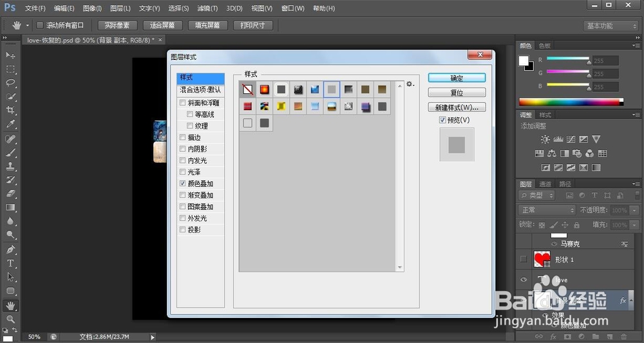Select the Clone Stamp tool

click(x=10, y=166)
